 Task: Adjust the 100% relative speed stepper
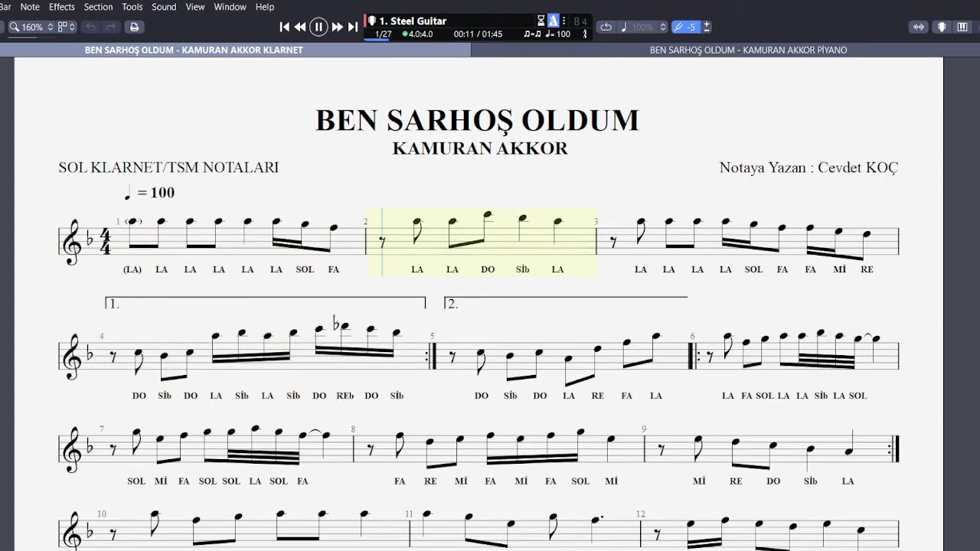[663, 27]
